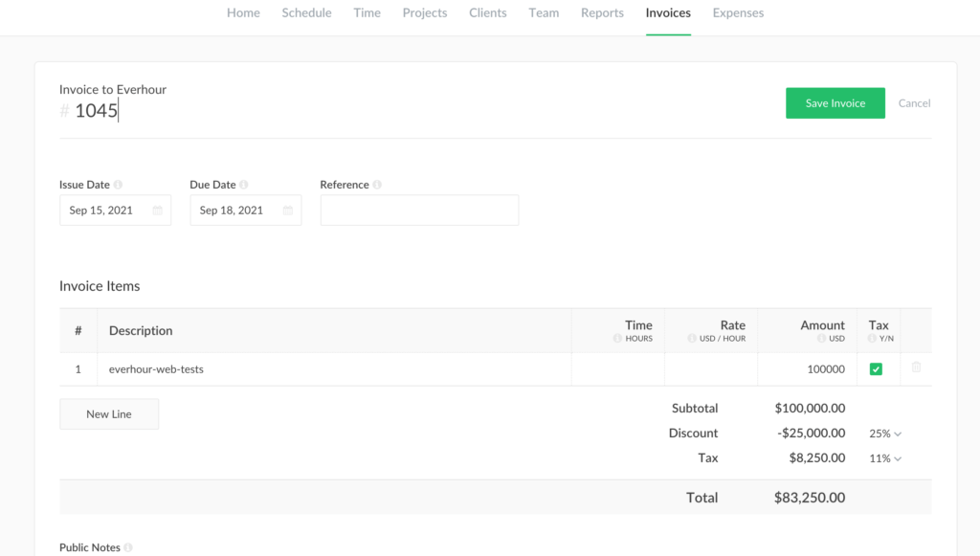
Task: Switch to the Reports tab
Action: (x=602, y=12)
